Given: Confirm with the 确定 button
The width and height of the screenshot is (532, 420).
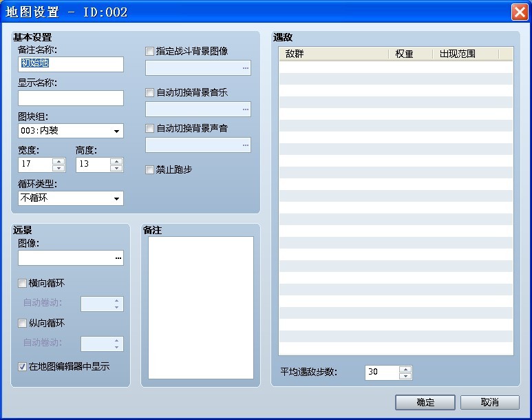Looking at the screenshot, I should [x=425, y=402].
